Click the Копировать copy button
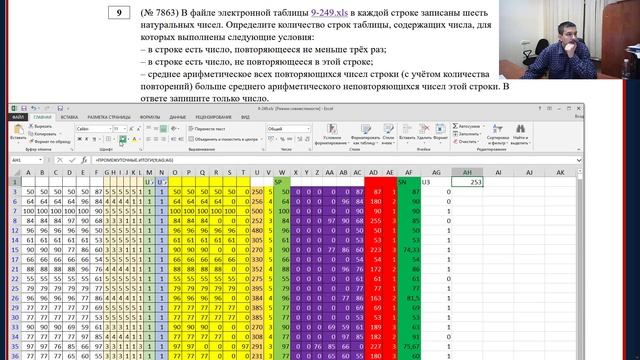Image resolution: width=640 pixels, height=360 pixels. point(42,134)
